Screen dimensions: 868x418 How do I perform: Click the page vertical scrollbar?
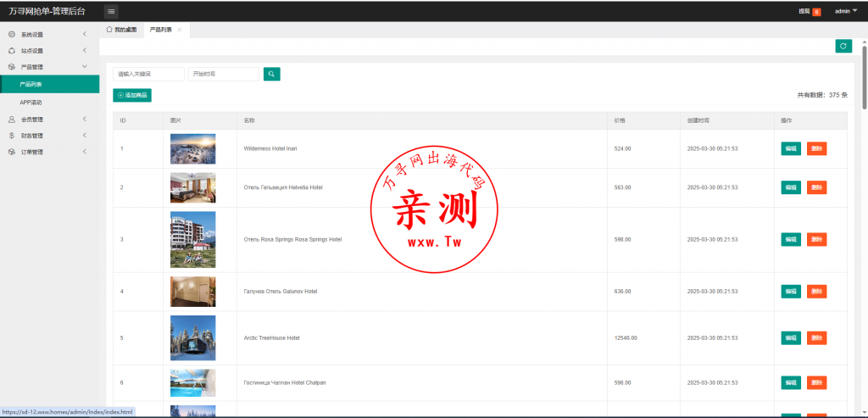[864, 77]
